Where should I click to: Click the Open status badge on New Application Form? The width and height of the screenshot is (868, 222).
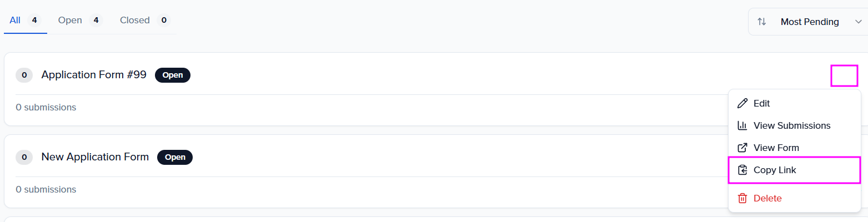coord(175,157)
